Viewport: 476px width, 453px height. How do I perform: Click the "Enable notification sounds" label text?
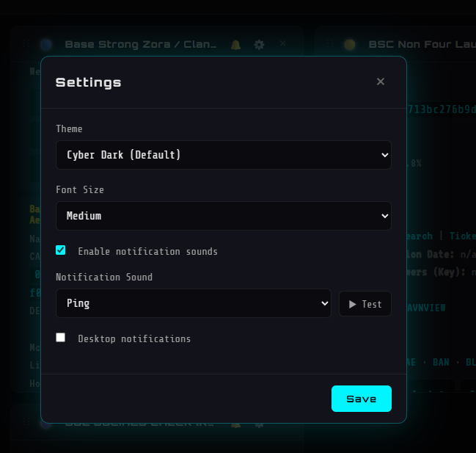(147, 251)
